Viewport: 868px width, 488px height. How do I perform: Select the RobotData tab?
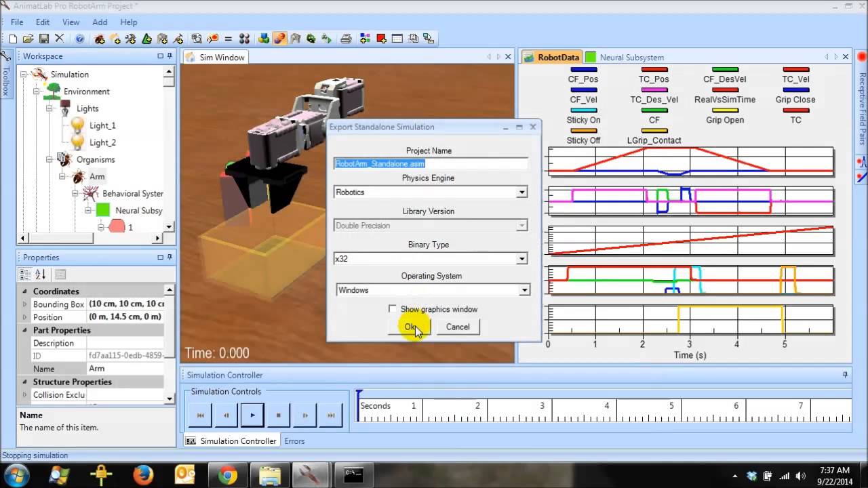click(x=551, y=58)
